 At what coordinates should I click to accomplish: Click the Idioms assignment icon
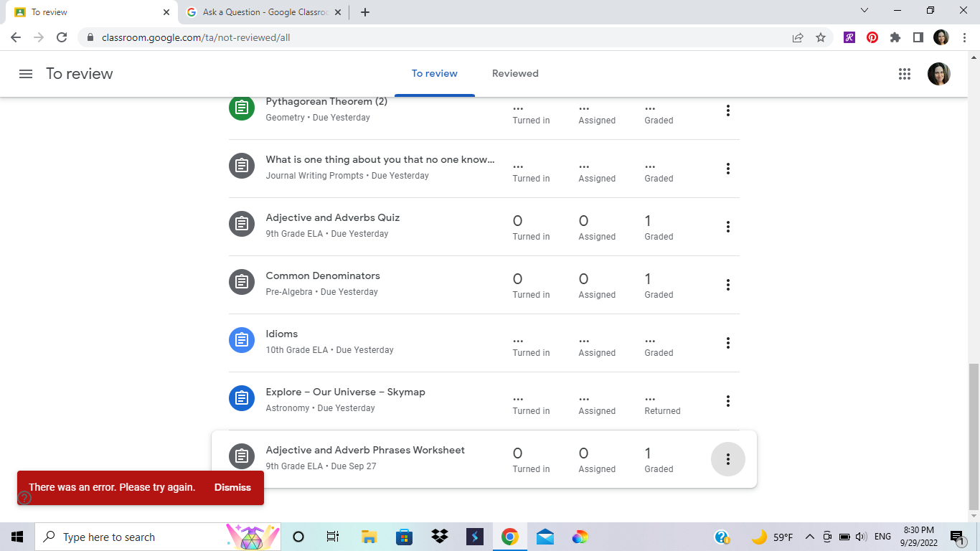click(x=242, y=340)
